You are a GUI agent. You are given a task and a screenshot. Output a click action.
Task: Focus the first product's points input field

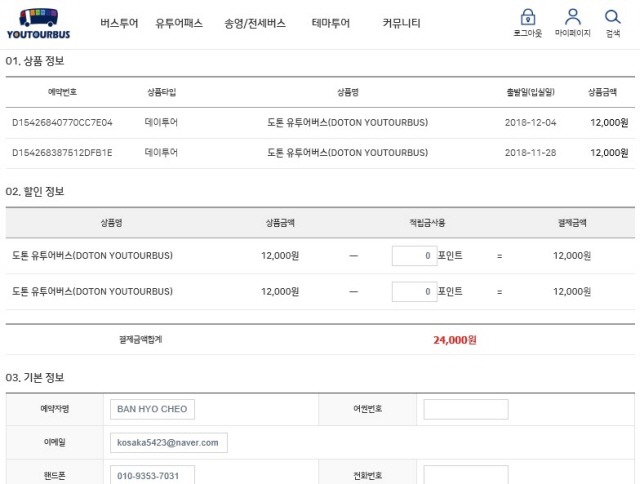coord(414,255)
